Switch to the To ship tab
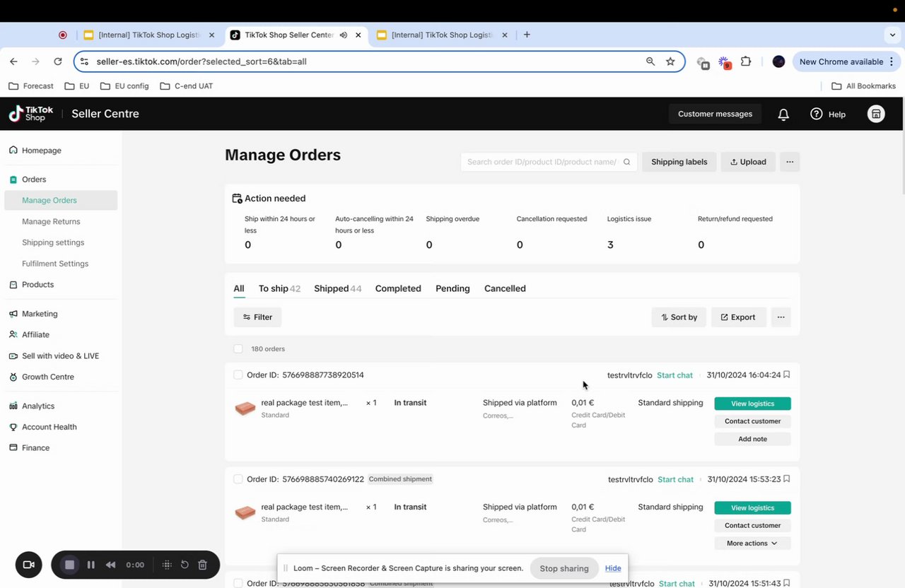The image size is (905, 588). point(279,288)
